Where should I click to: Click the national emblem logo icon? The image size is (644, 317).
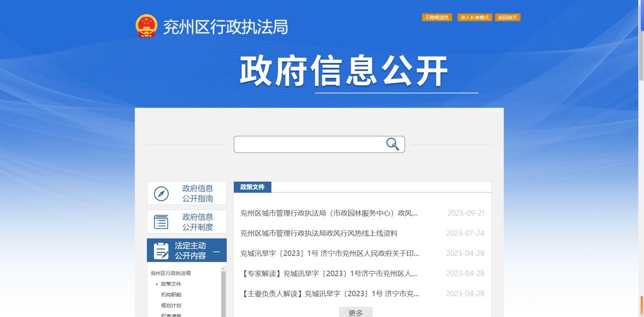[146, 26]
